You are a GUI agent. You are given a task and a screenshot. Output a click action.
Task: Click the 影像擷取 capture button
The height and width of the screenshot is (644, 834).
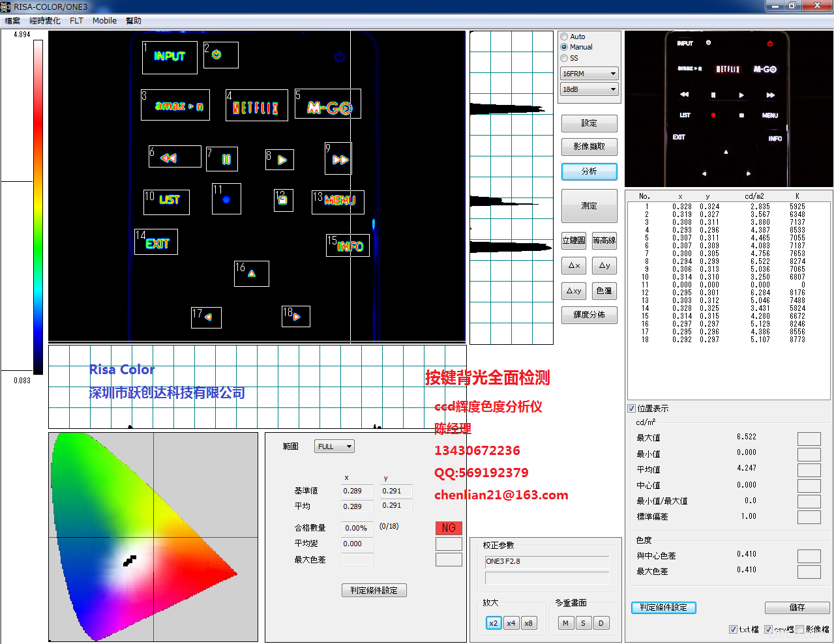tap(589, 147)
